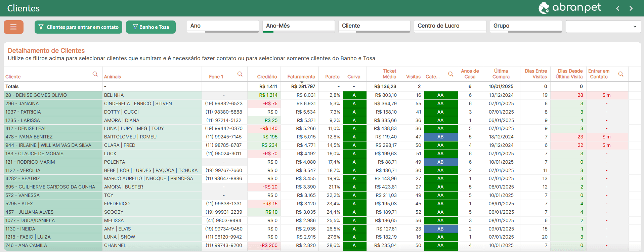The image size is (644, 252).
Task: Open the Grupo filter field
Action: pos(526,26)
